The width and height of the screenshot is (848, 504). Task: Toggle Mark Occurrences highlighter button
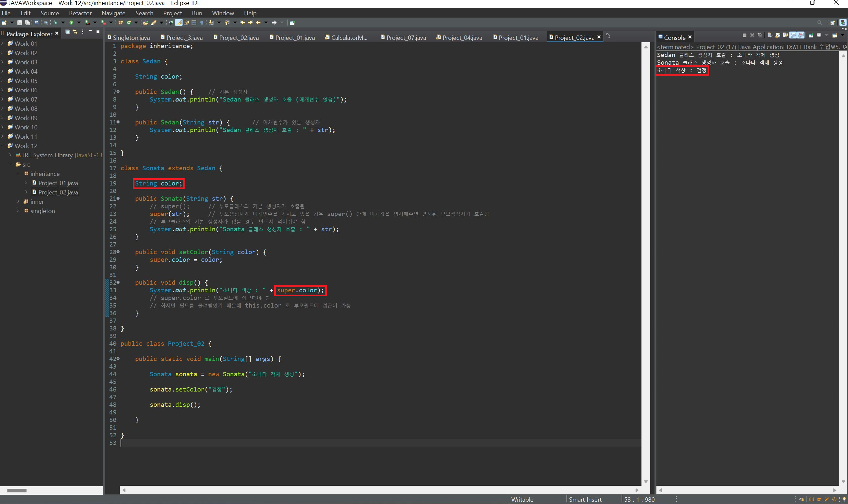(x=178, y=23)
